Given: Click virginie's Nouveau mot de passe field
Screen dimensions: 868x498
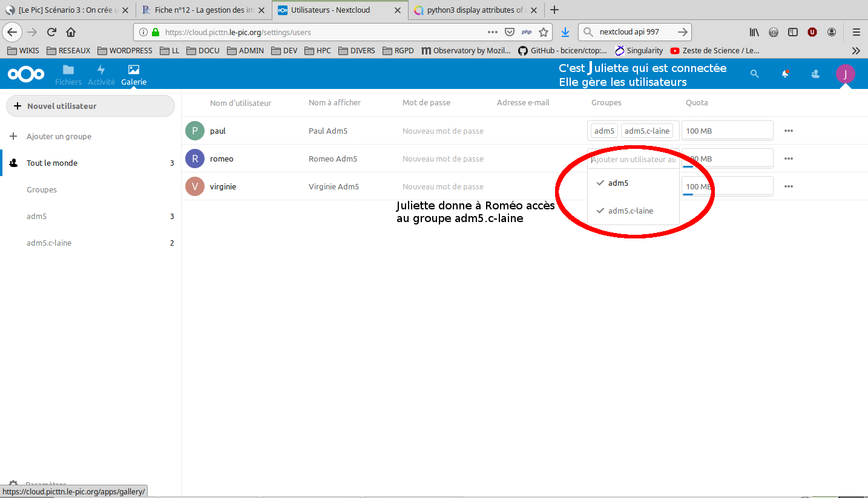Looking at the screenshot, I should point(443,186).
